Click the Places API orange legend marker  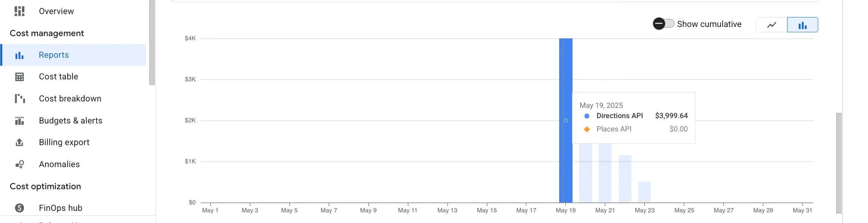pyautogui.click(x=587, y=129)
